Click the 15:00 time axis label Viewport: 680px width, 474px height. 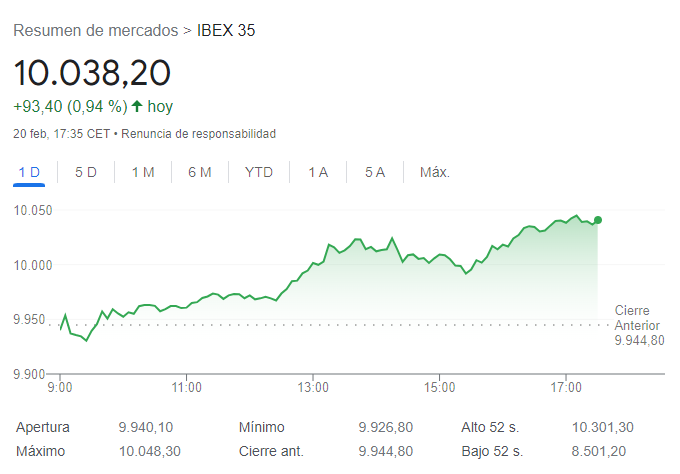tap(439, 387)
